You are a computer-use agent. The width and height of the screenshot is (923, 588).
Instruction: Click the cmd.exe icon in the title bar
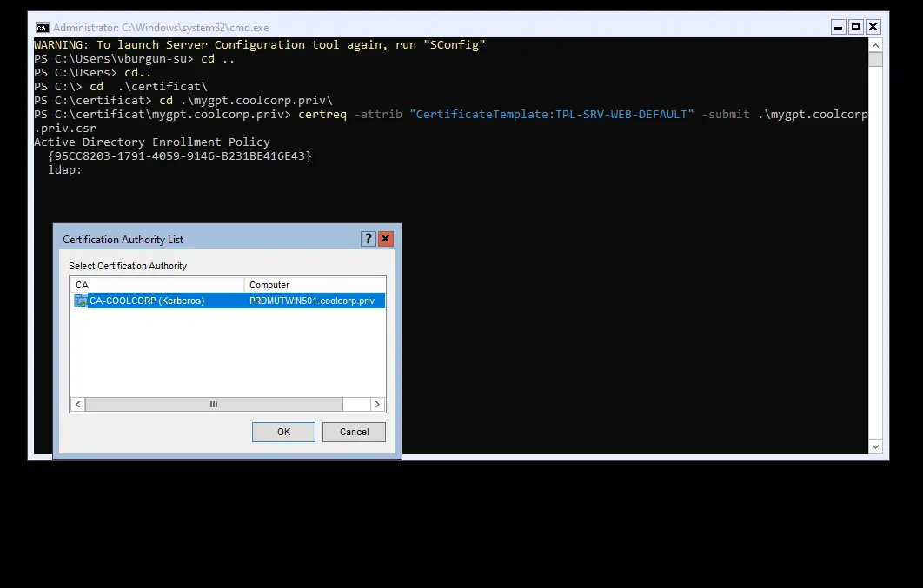tap(42, 27)
